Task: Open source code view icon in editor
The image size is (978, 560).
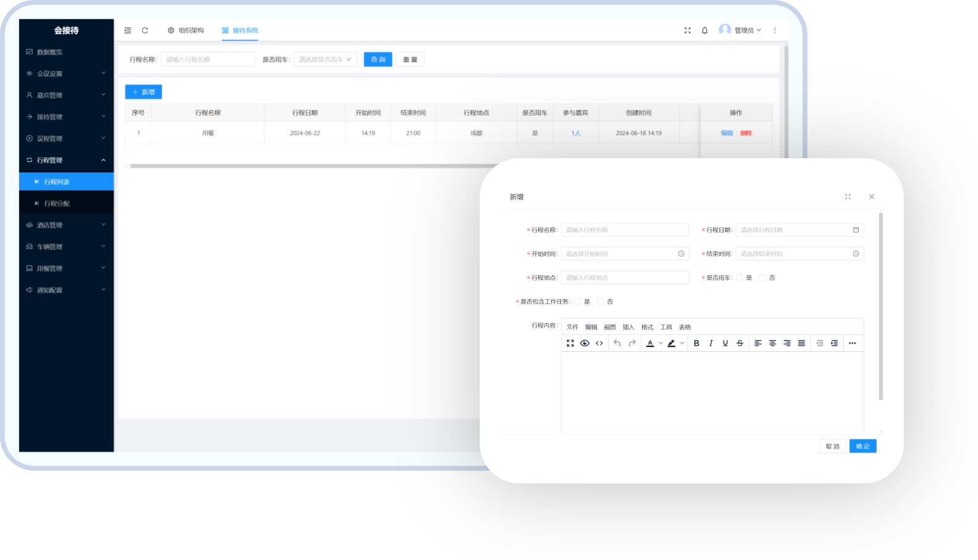Action: tap(599, 343)
